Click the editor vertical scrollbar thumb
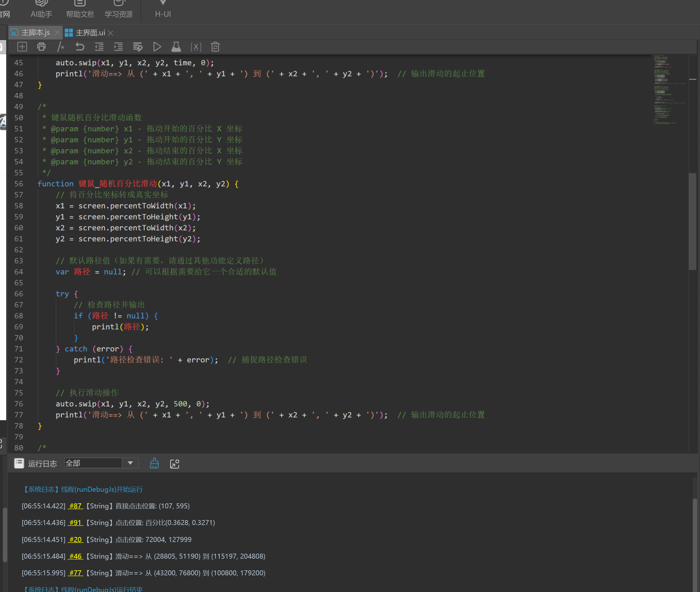Viewport: 700px width, 592px height. (x=692, y=221)
